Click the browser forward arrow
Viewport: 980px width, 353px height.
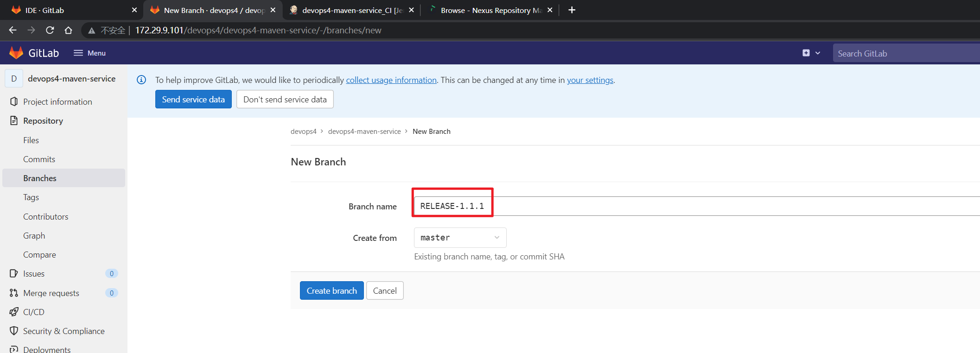click(x=31, y=30)
